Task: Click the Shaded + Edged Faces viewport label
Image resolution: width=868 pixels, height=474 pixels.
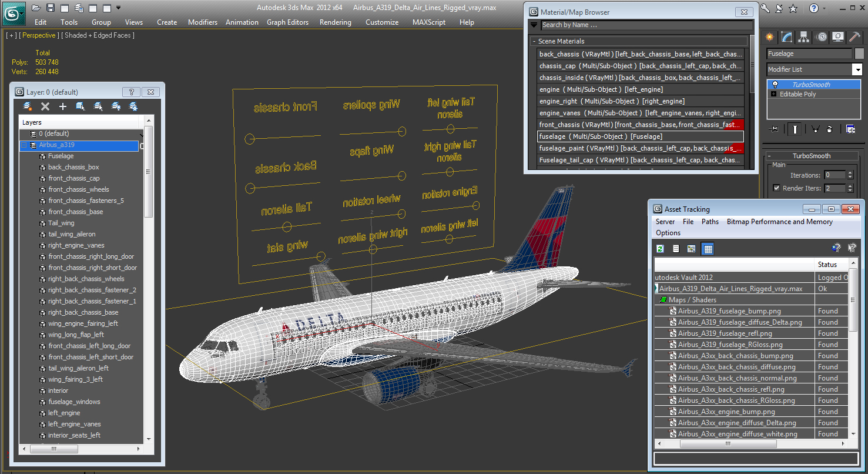Action: pos(99,35)
